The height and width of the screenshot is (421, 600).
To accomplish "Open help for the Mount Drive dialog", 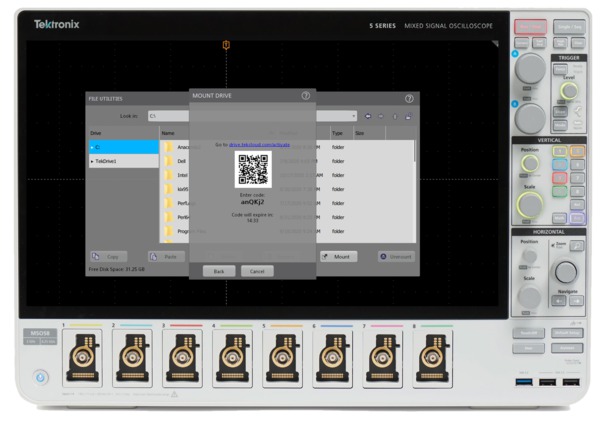I will pyautogui.click(x=305, y=96).
